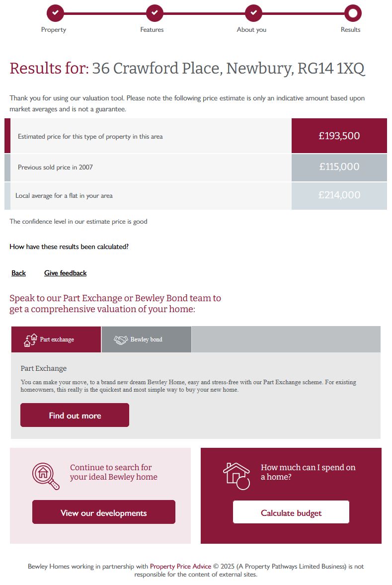Click the Features step checkmark circle
The image size is (392, 585).
point(155,13)
